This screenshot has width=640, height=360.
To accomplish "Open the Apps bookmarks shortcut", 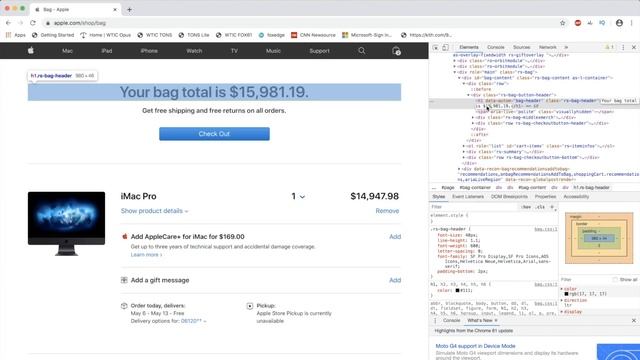I will click(16, 35).
